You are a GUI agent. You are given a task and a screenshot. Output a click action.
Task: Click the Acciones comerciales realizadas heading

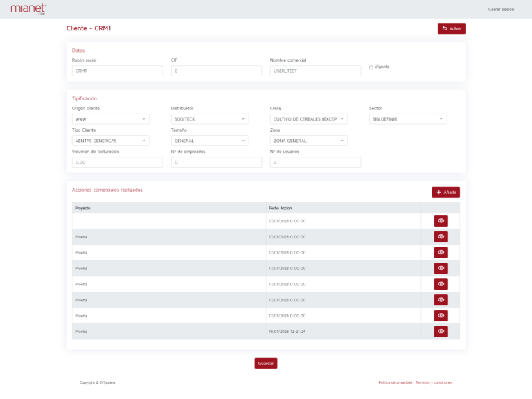pos(107,190)
